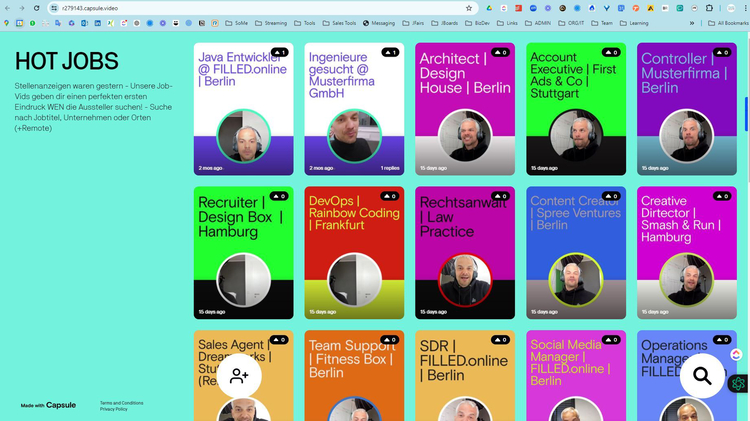Open the Learning bookmarks folder
Viewport: 750px width, 421px height.
point(634,23)
